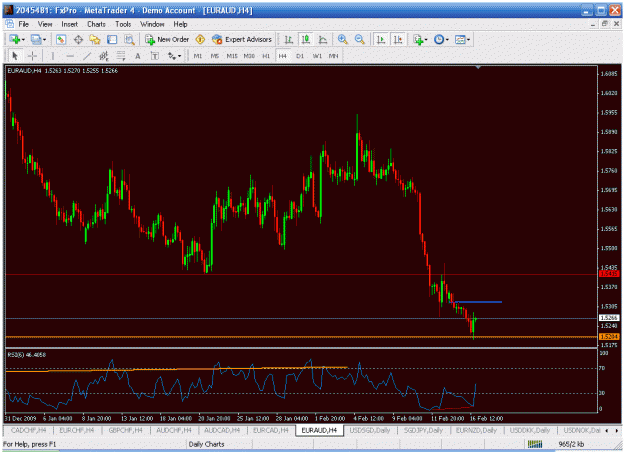This screenshot has width=625, height=452.
Task: Switch to W1 timeframe
Action: click(x=317, y=56)
